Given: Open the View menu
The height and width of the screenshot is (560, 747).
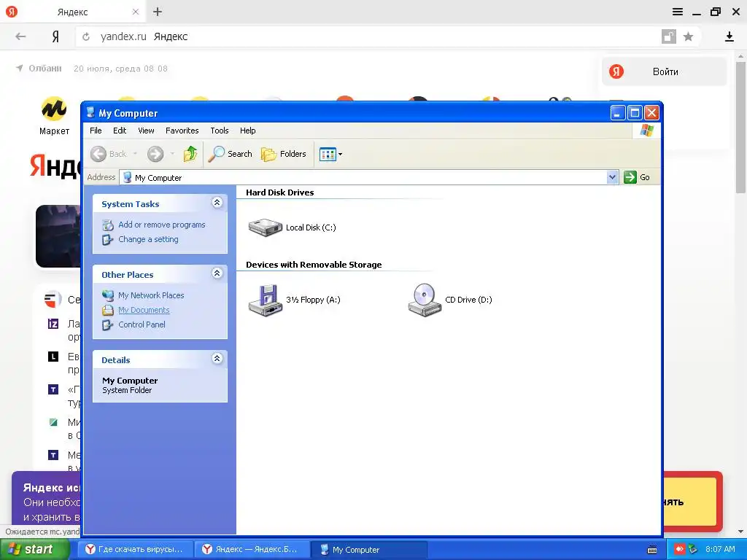Looking at the screenshot, I should (x=146, y=131).
